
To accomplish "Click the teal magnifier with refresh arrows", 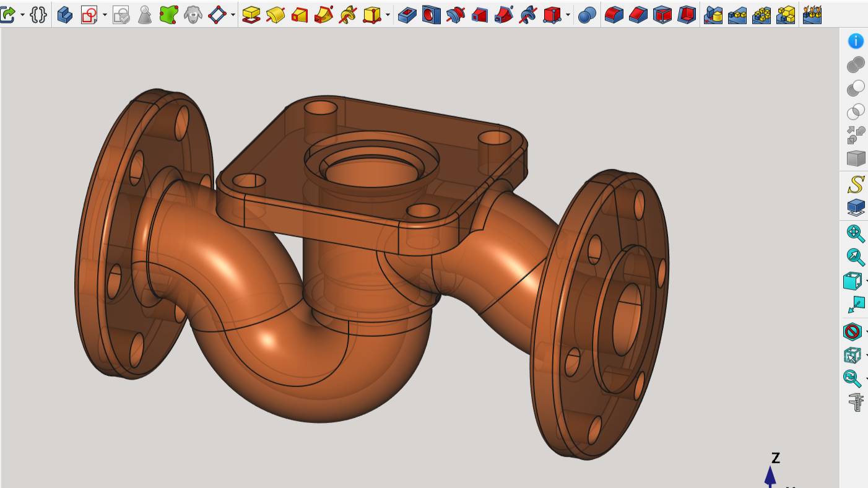I will click(853, 378).
